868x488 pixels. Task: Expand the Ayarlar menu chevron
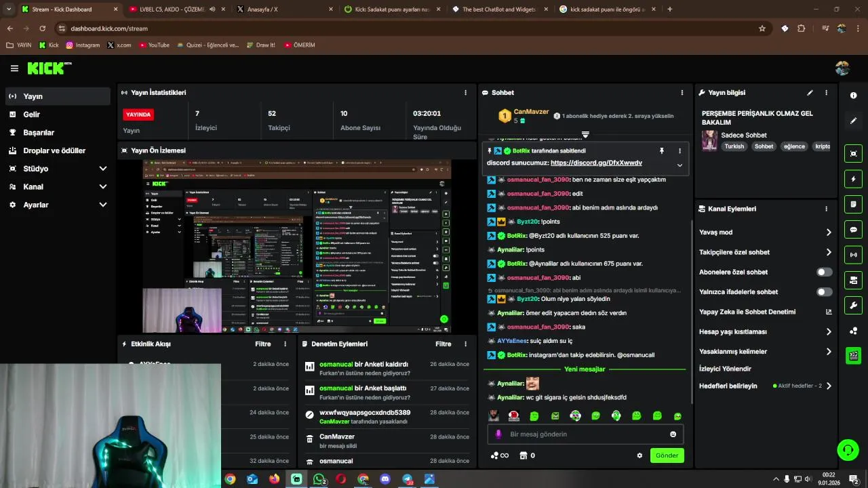coord(103,205)
